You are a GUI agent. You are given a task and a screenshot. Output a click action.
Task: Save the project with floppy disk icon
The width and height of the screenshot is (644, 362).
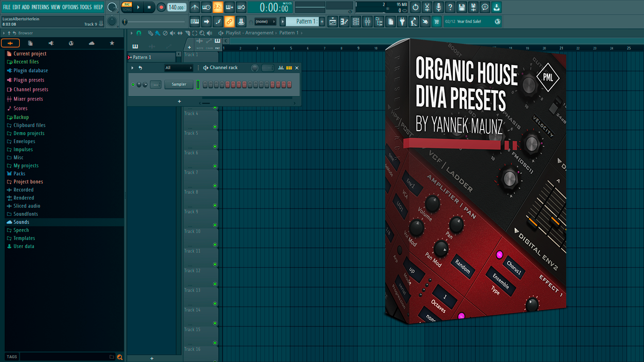462,7
